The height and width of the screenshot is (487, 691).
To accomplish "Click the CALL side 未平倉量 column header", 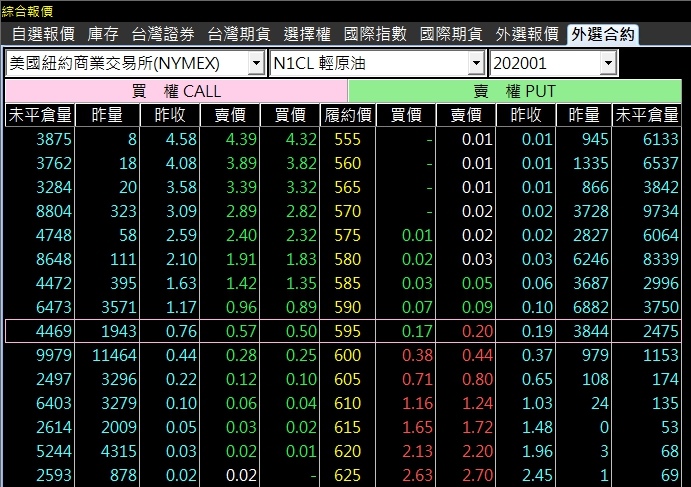I will click(40, 115).
